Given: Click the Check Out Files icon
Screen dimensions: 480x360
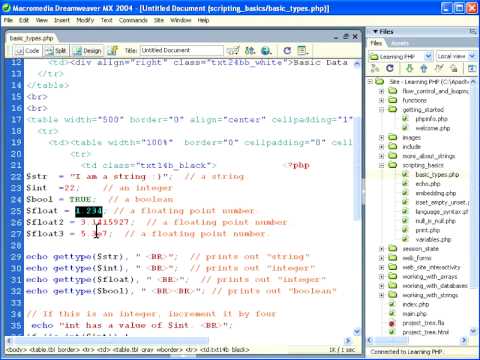Looking at the screenshot, I should pos(439,68).
